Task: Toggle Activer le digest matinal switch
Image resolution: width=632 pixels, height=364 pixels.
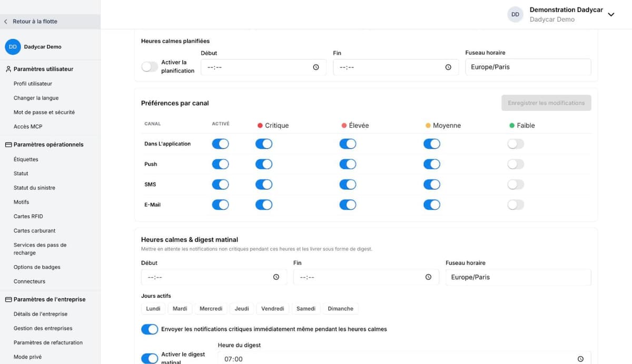Action: coord(150,358)
